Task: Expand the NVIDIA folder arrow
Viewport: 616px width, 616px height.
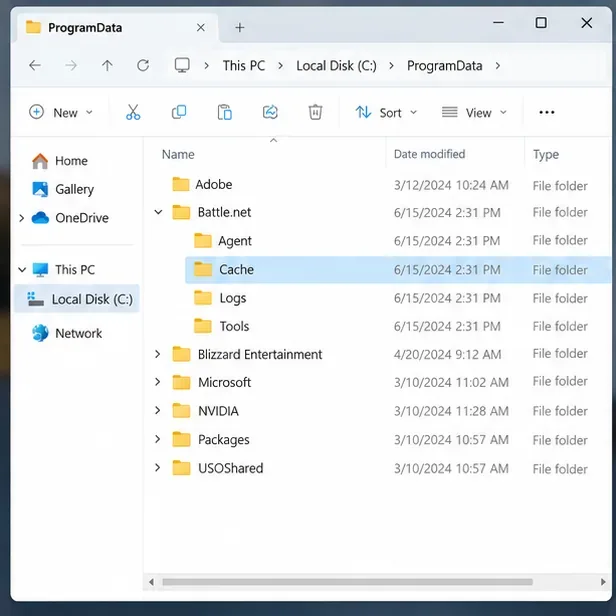Action: point(158,411)
